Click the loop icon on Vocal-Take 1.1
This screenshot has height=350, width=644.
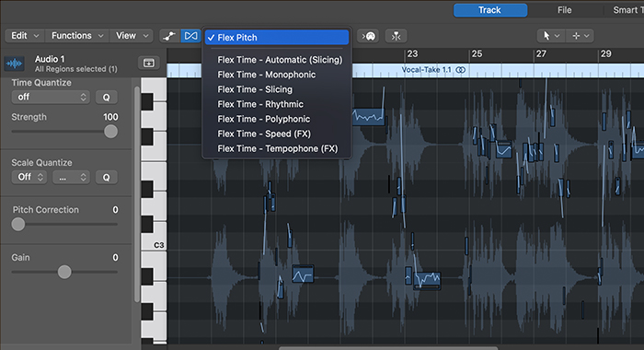tap(461, 70)
